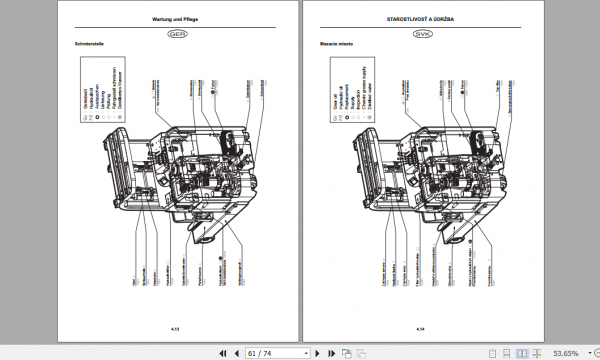Click the go to next view icon

[x=361, y=353]
